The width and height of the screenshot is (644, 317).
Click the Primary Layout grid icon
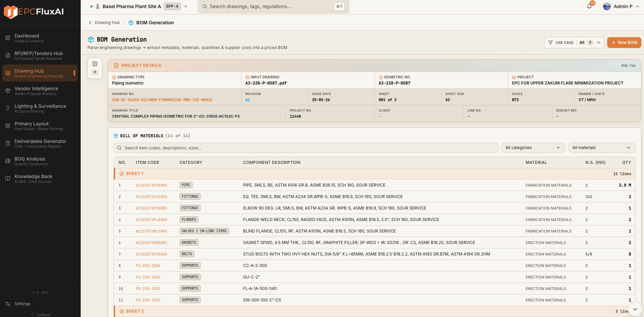pyautogui.click(x=8, y=126)
